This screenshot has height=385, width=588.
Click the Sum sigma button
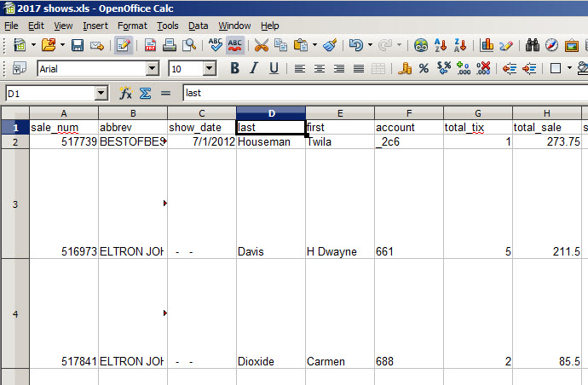tap(145, 93)
